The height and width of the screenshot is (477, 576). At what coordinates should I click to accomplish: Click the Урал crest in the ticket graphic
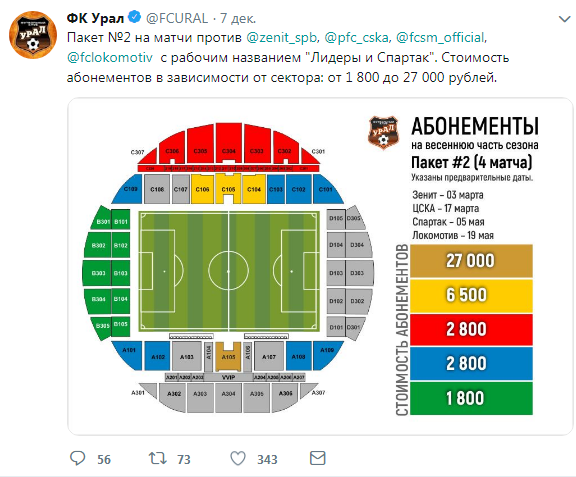(x=383, y=133)
